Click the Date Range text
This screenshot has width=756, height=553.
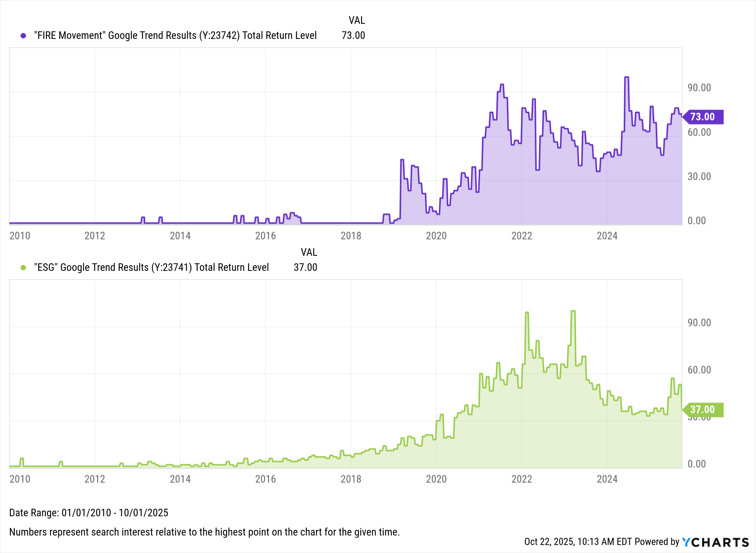88,513
